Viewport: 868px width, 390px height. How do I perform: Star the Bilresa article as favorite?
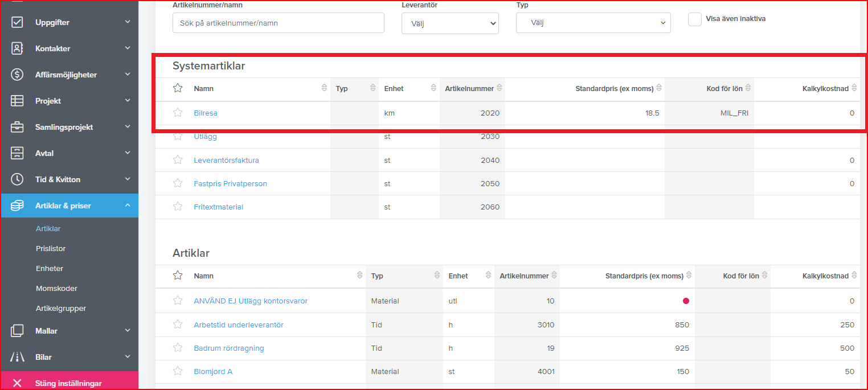click(x=178, y=113)
